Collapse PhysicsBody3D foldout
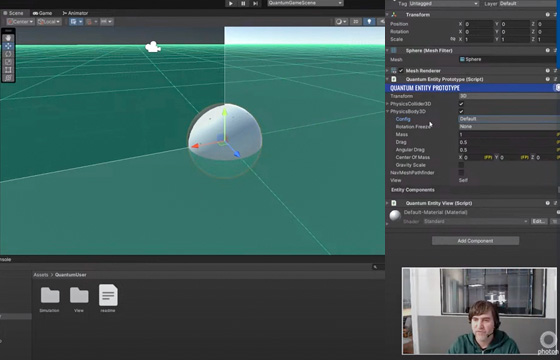This screenshot has width=560, height=360. [388, 111]
